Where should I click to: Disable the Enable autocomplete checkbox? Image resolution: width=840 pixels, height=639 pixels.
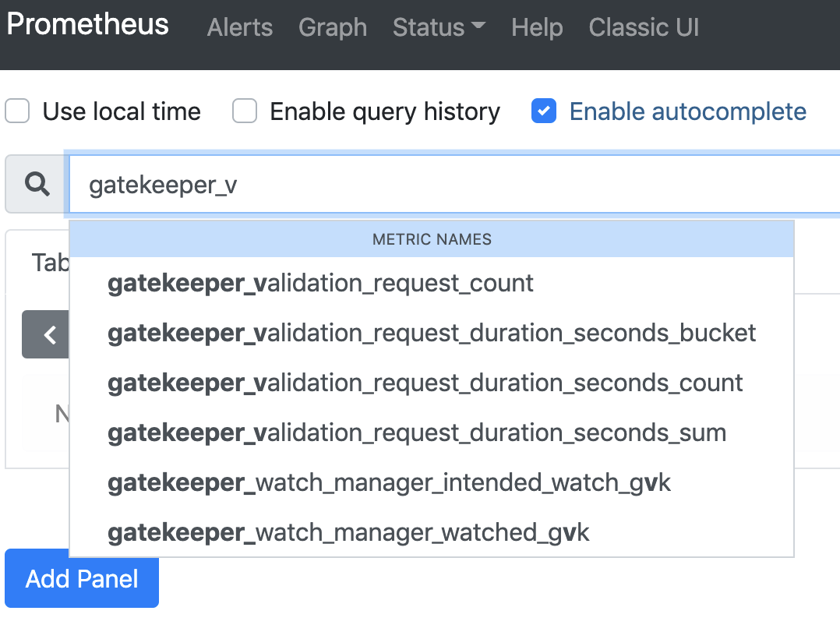pyautogui.click(x=544, y=111)
